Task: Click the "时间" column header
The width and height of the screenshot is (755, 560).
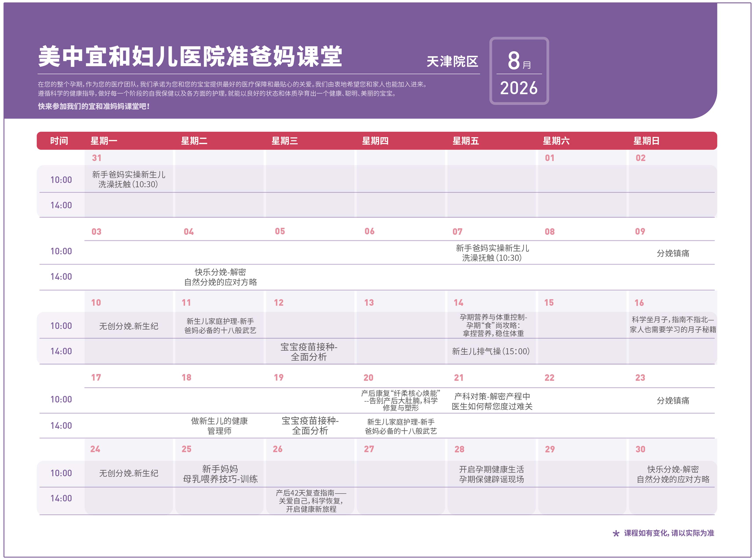Action: point(59,141)
